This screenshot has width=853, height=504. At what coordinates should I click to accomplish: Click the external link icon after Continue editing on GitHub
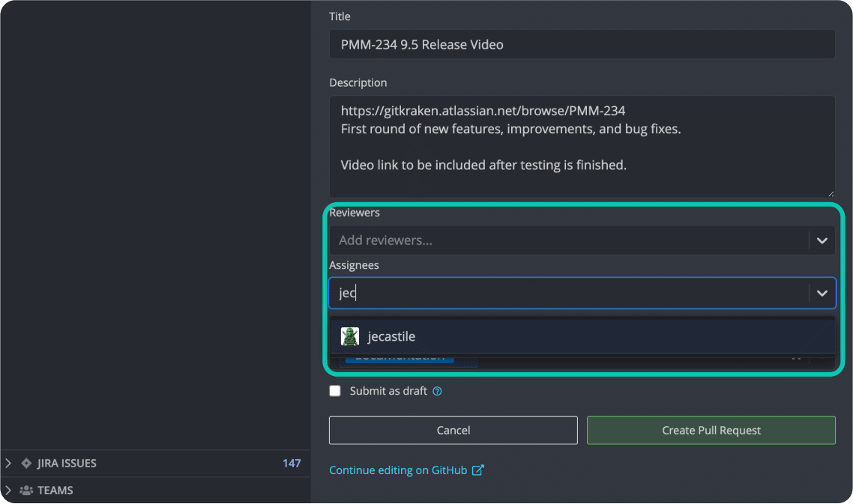(478, 470)
